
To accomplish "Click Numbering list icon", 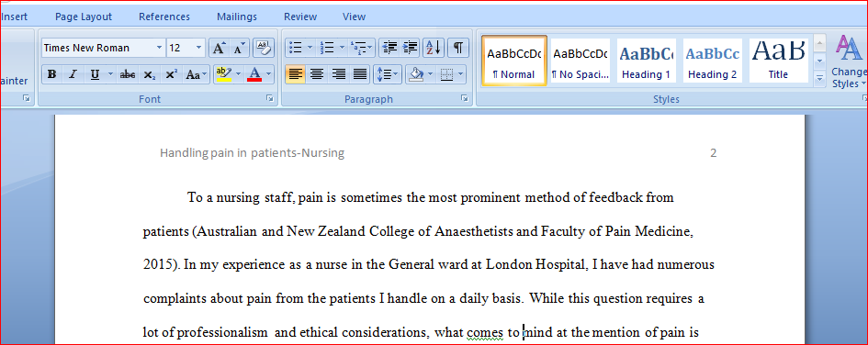I will (327, 48).
